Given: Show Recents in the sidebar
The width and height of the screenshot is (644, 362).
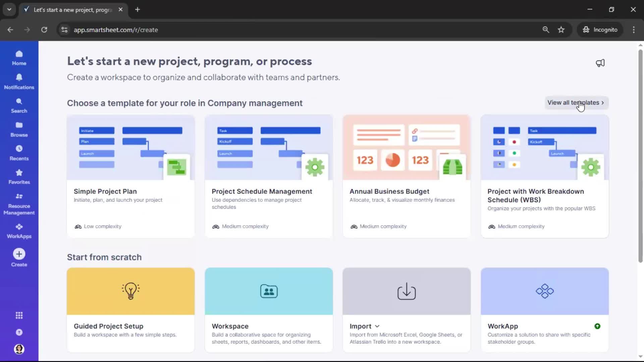Looking at the screenshot, I should click(19, 153).
